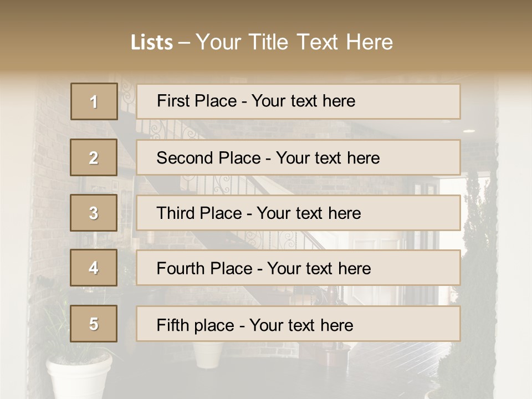This screenshot has height=399, width=532.
Task: Click the "Fifth place" text box
Action: 298,324
